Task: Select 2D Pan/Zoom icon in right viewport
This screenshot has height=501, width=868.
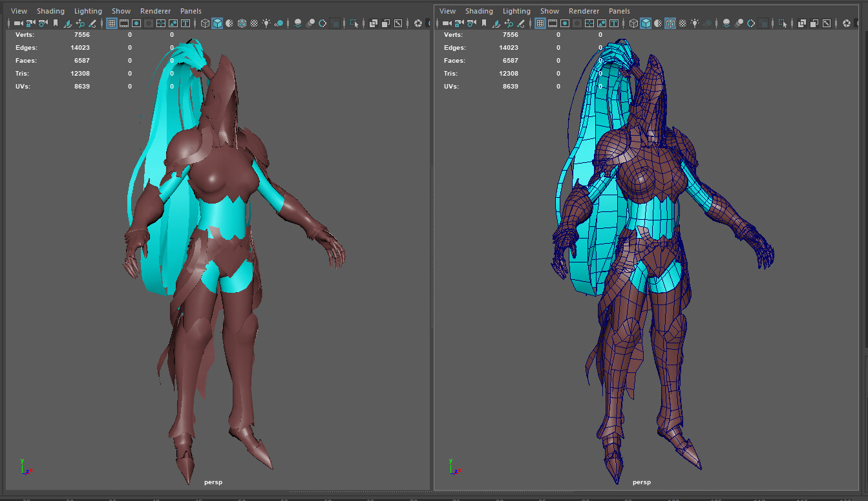Action: click(509, 23)
